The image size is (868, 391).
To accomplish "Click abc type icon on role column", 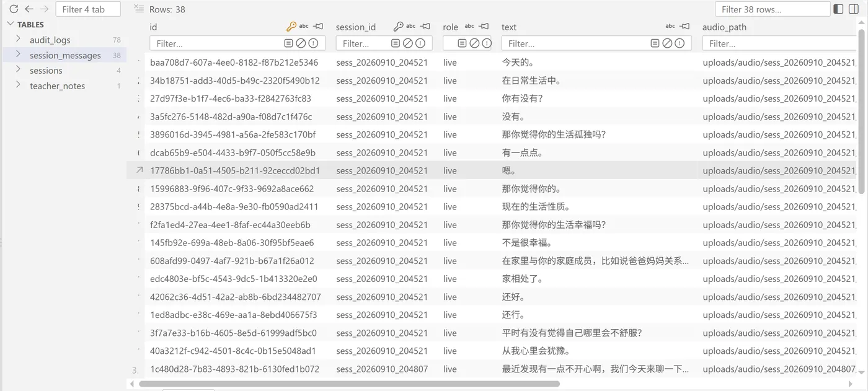I will 469,27.
